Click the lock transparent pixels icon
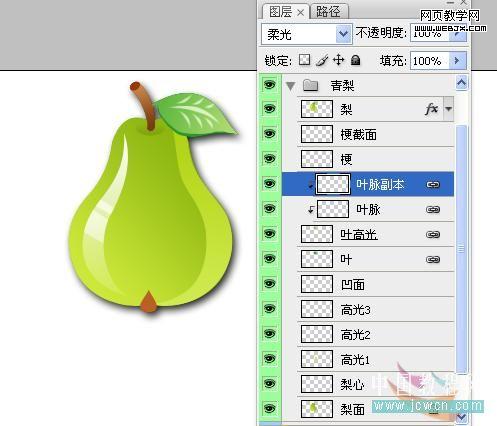This screenshot has width=497, height=426. point(304,60)
